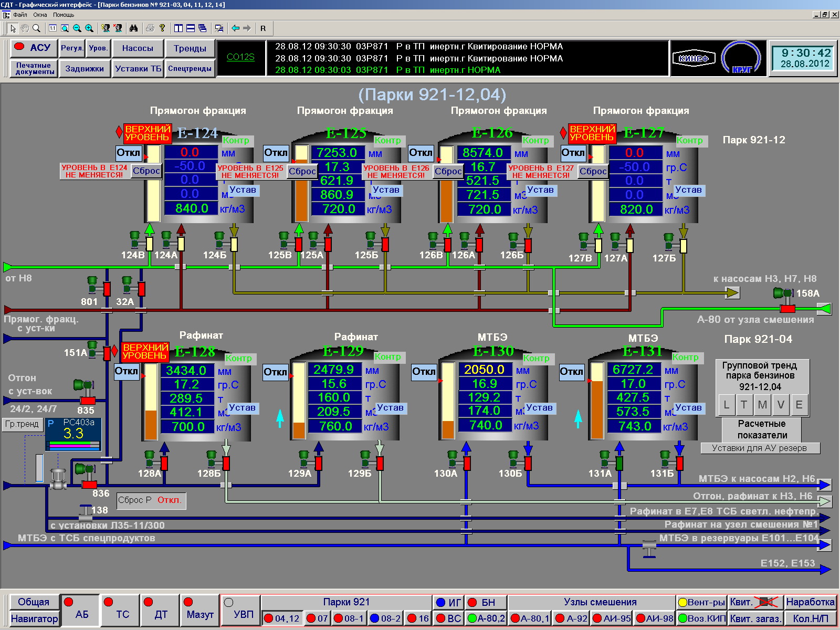
Task: Switch to park 08-1 tab
Action: pos(349,618)
